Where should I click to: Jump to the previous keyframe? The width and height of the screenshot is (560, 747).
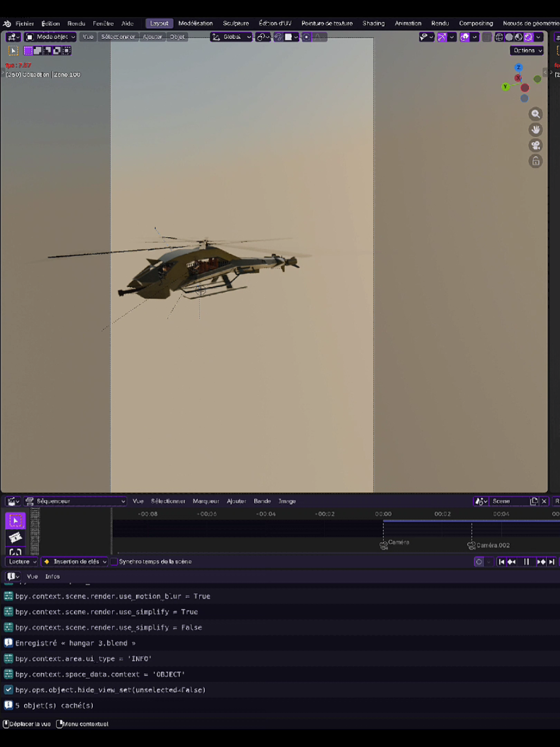511,561
